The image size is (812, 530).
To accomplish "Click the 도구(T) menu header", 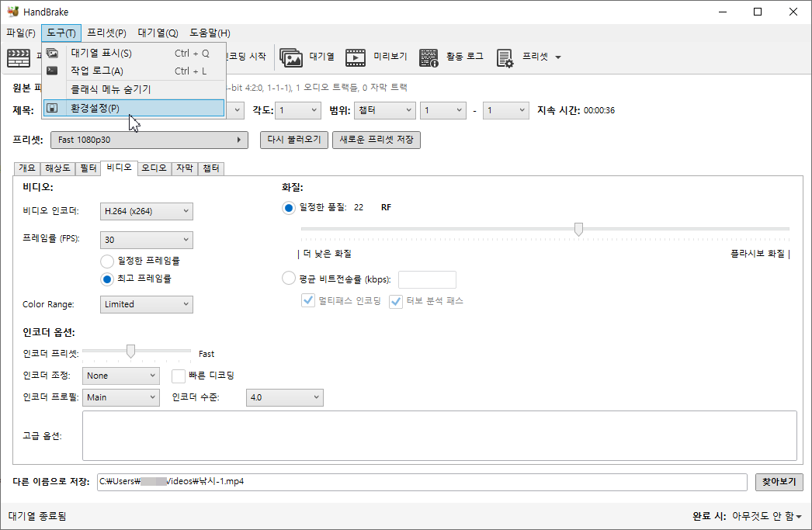I will click(61, 33).
